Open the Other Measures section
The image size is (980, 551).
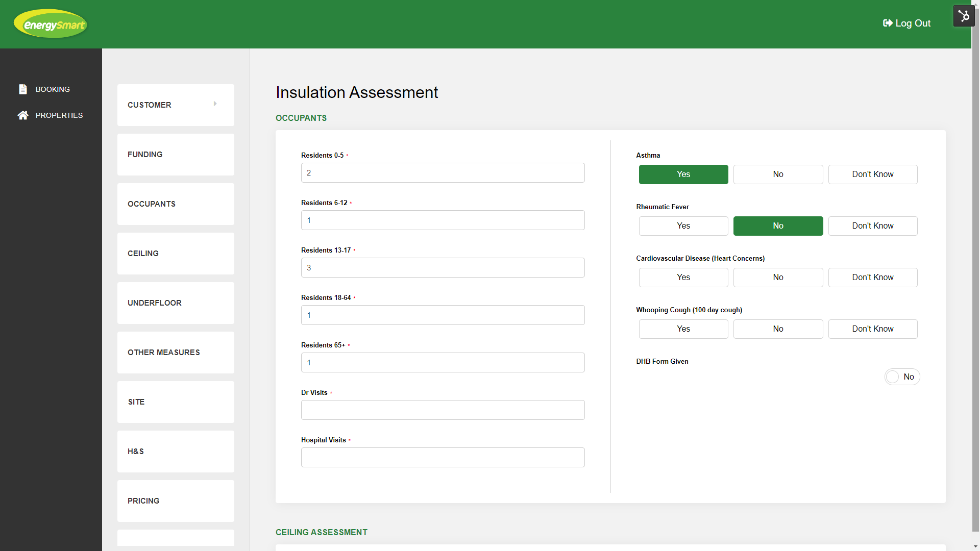pyautogui.click(x=176, y=353)
